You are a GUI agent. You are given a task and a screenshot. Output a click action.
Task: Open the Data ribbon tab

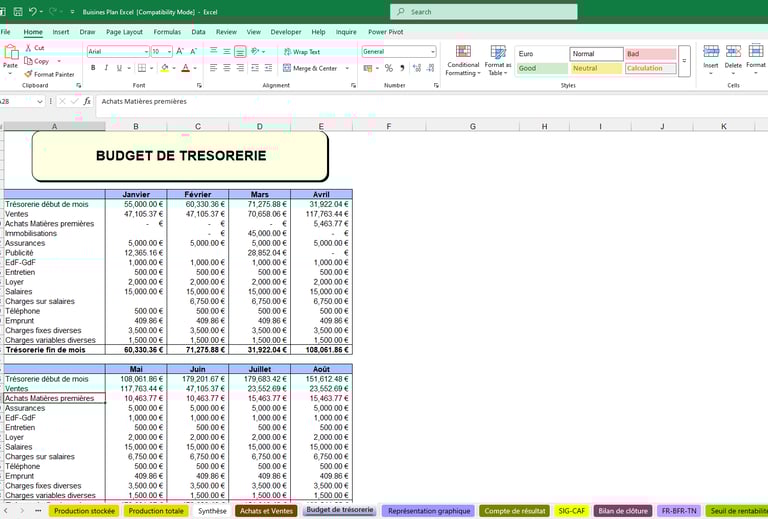(x=198, y=32)
